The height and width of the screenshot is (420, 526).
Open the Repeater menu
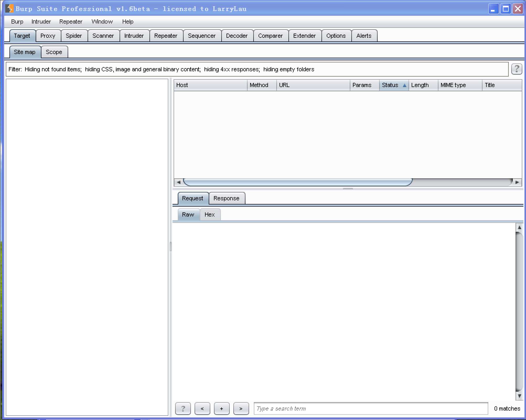pyautogui.click(x=71, y=21)
